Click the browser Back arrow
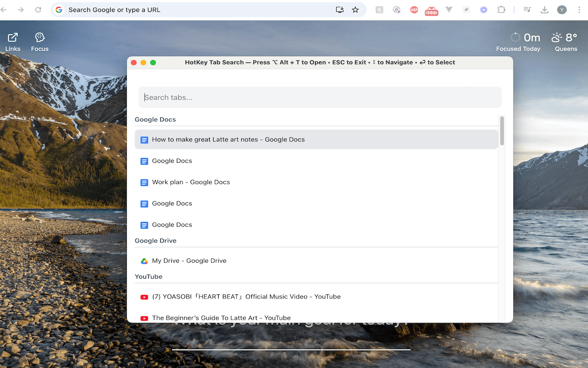The image size is (588, 368). tap(4, 10)
